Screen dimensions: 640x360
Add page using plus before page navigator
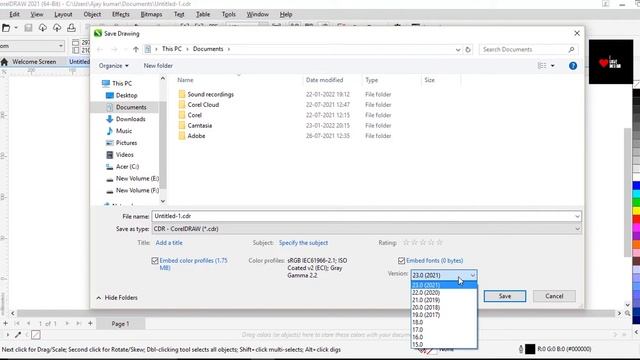coord(5,323)
